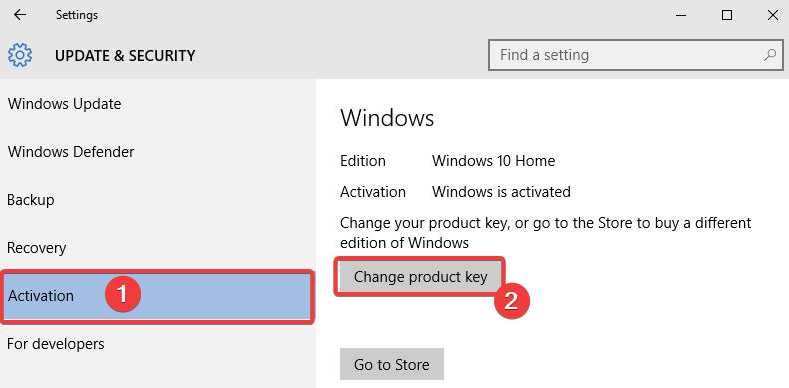789x388 pixels.
Task: Minimize the Settings window
Action: click(x=681, y=16)
